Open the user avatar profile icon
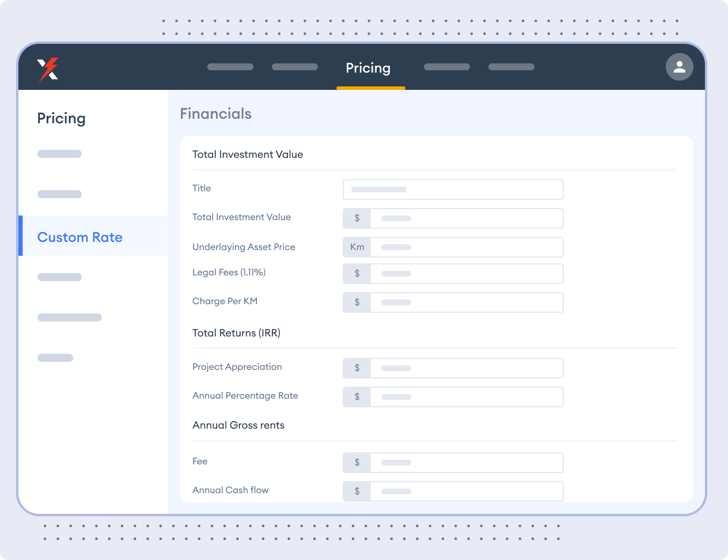The height and width of the screenshot is (560, 728). click(x=680, y=67)
